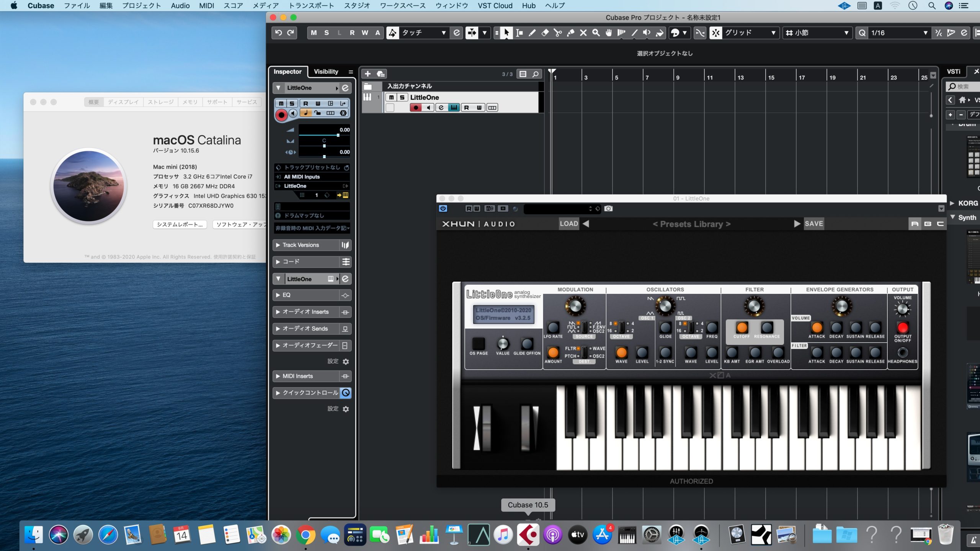Open the 小節 grid type dropdown
Viewport: 980px width, 551px height.
point(817,33)
